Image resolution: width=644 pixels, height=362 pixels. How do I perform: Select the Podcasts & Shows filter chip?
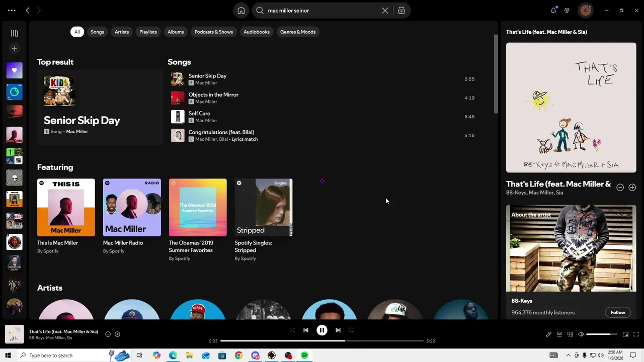[x=214, y=32]
